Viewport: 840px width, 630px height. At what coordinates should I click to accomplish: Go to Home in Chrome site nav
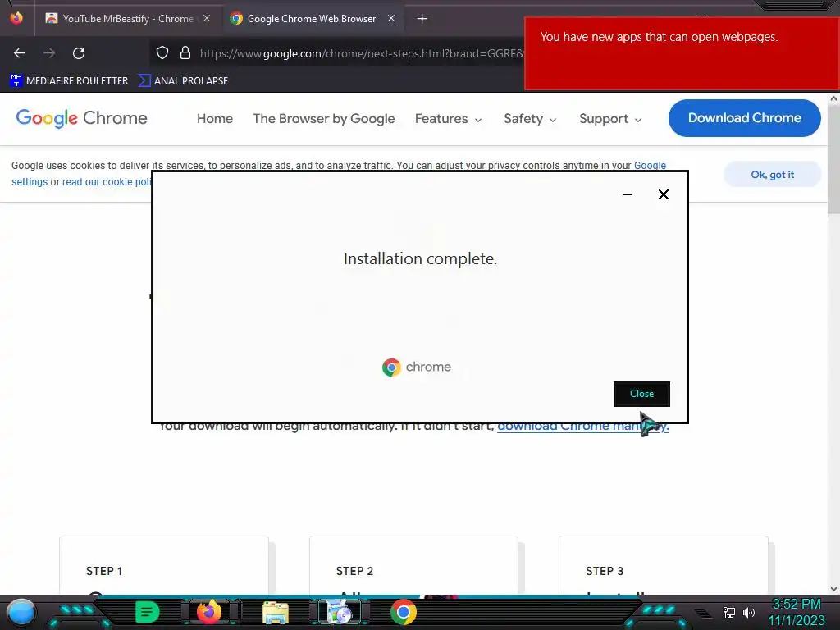pyautogui.click(x=215, y=118)
